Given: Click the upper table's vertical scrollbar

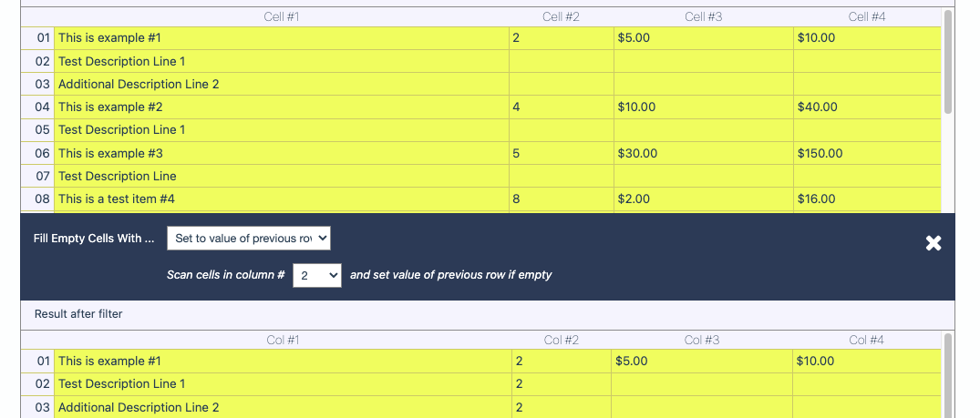Looking at the screenshot, I should tap(948, 61).
